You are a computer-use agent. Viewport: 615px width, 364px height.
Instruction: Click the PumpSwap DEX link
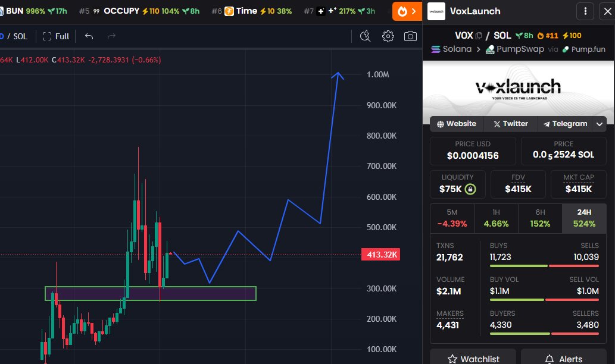click(514, 49)
